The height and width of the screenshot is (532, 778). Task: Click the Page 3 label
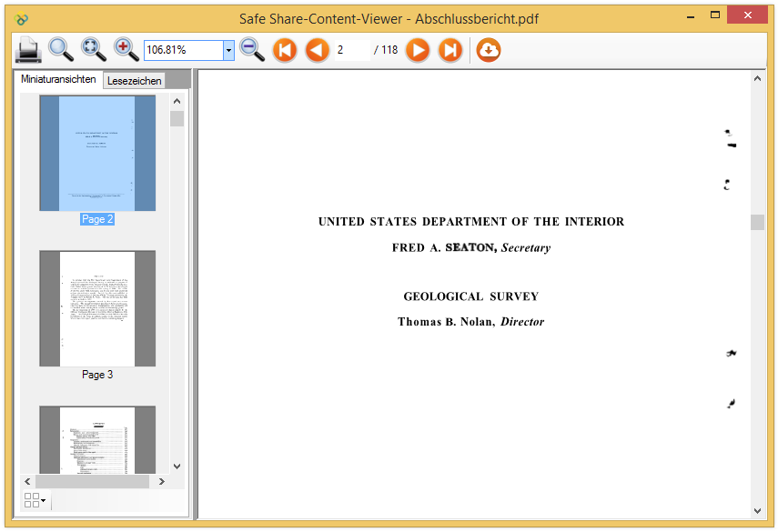tap(97, 375)
